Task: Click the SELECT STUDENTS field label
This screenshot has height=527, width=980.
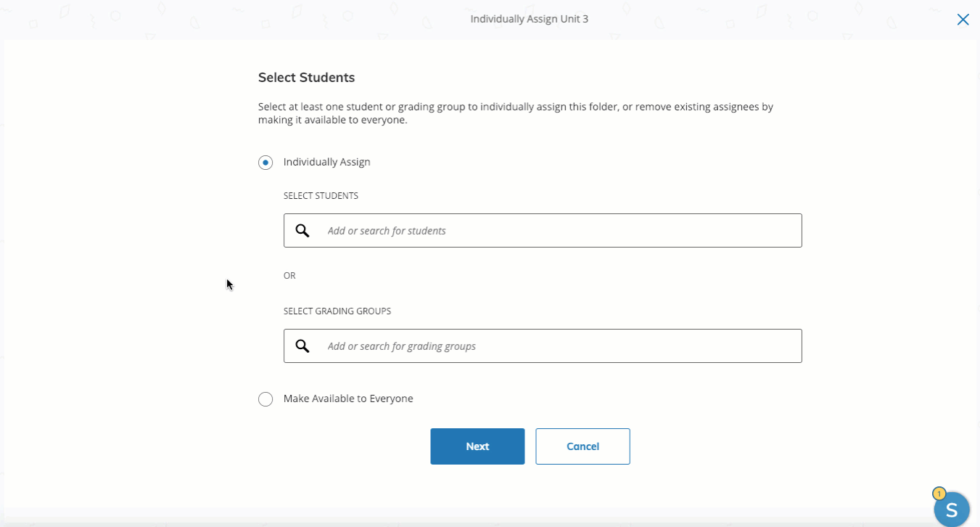Action: click(x=321, y=196)
